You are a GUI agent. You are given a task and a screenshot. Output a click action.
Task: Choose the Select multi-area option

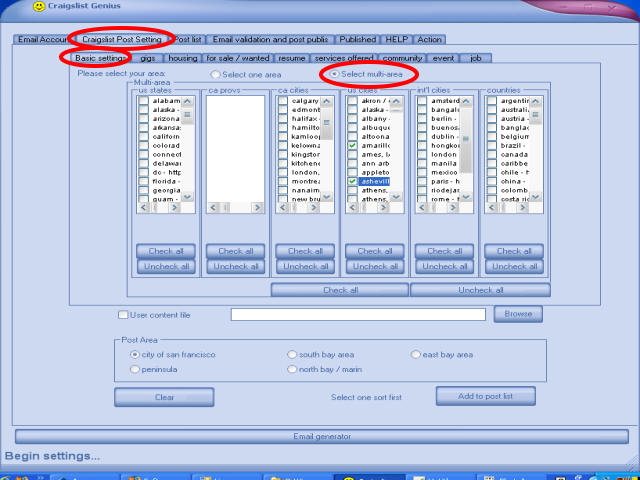tap(334, 74)
